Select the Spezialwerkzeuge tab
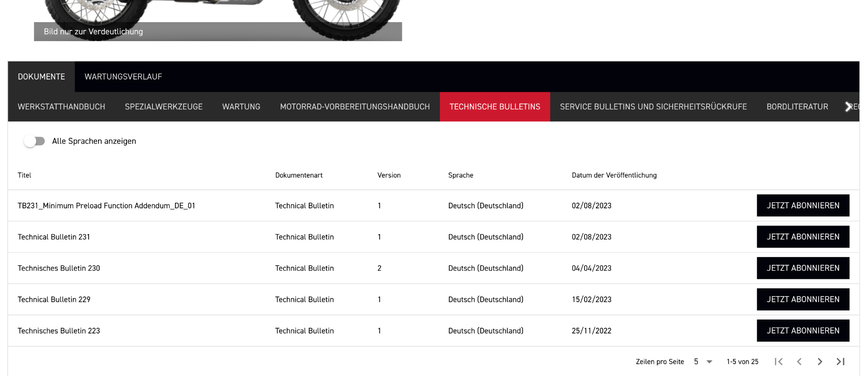This screenshot has width=868, height=376. (164, 107)
